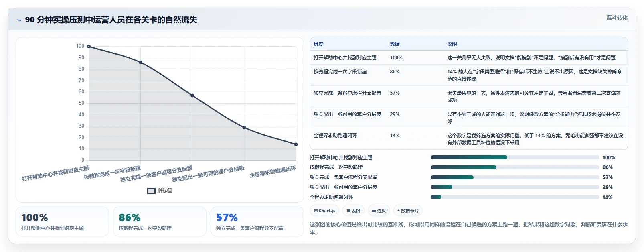Screen dimensions: 644x252
Task: Click the 57% progress bar for 独立完成一条客户流程分支配置
Action: coord(515,177)
